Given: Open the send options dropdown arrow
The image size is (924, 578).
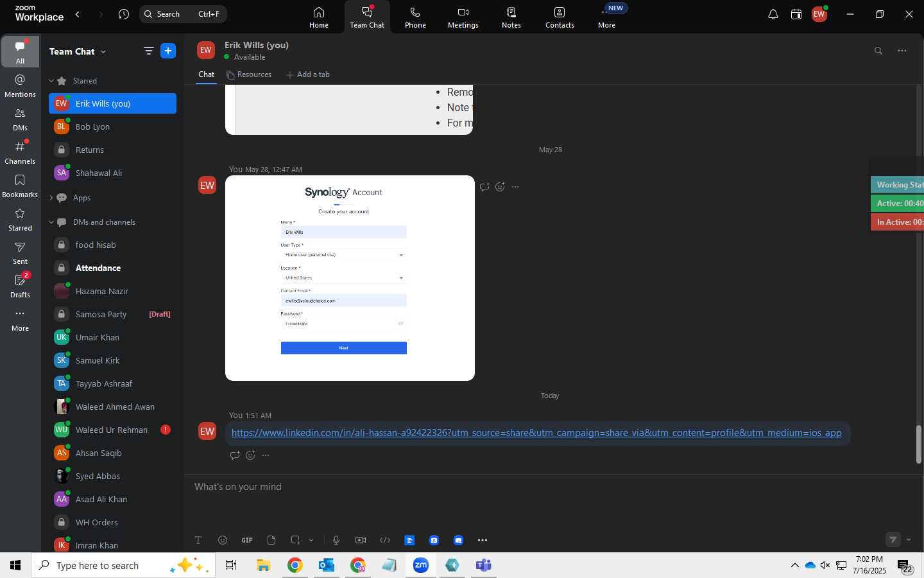Looking at the screenshot, I should tap(909, 539).
